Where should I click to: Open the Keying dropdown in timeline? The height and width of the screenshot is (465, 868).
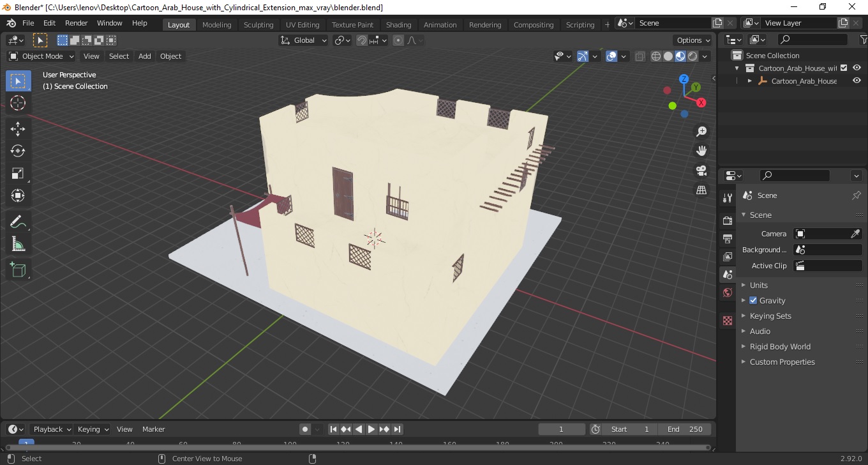point(92,429)
